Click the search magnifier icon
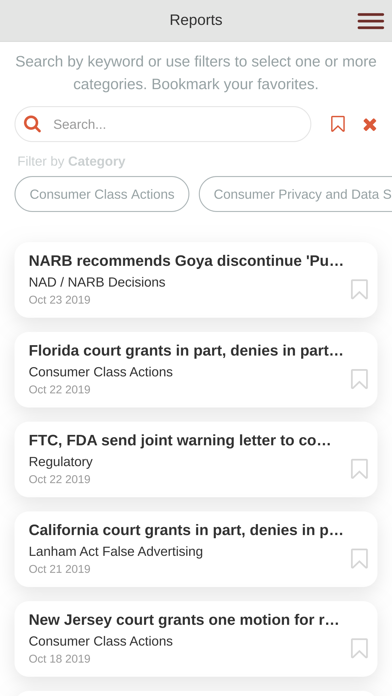The height and width of the screenshot is (696, 392). (x=32, y=124)
